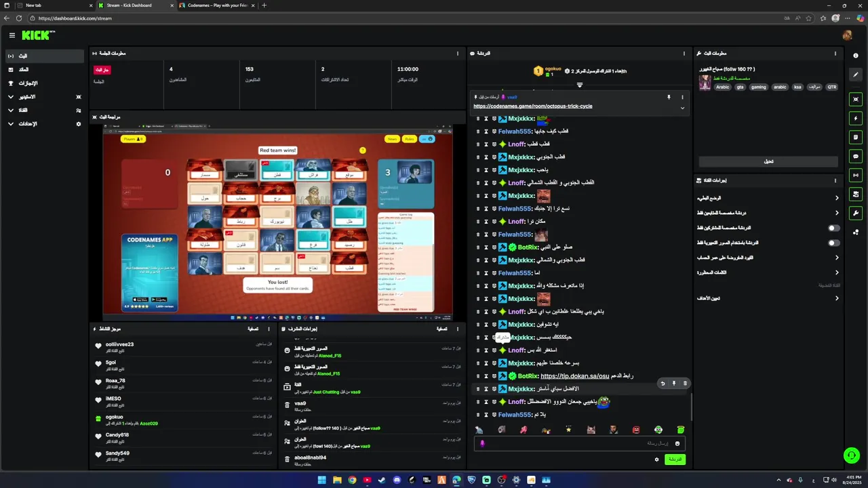Click the edit button under stream info

(768, 161)
